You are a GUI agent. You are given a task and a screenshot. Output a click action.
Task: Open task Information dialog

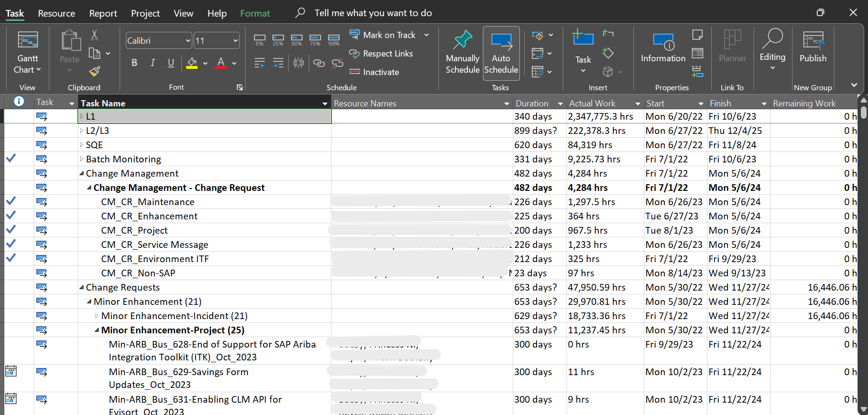(663, 48)
